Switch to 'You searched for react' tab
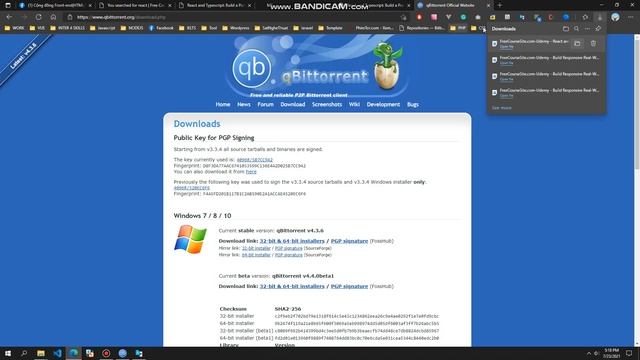This screenshot has width=640, height=360. tap(135, 5)
